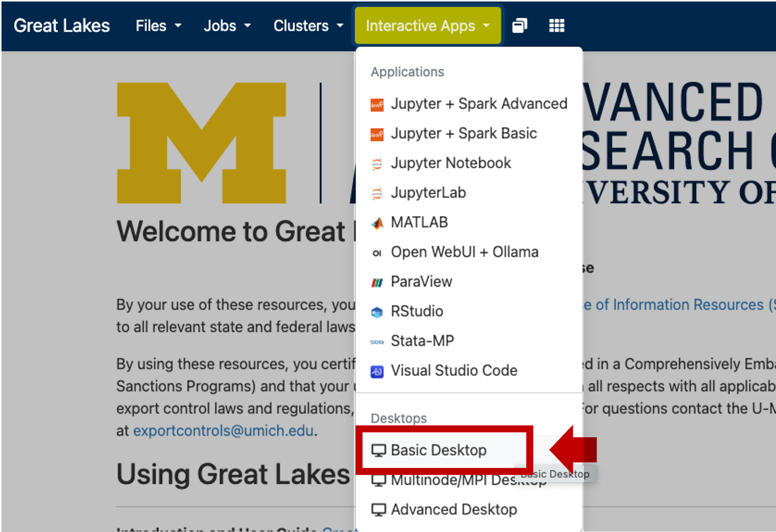This screenshot has width=776, height=532.
Task: Launch JupyterLab from Applications list
Action: click(428, 193)
